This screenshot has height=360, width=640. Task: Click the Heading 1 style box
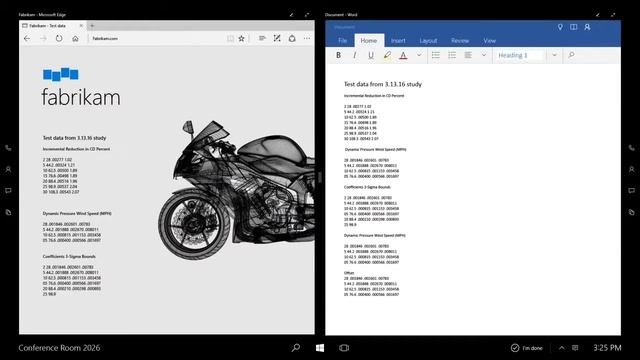(520, 55)
